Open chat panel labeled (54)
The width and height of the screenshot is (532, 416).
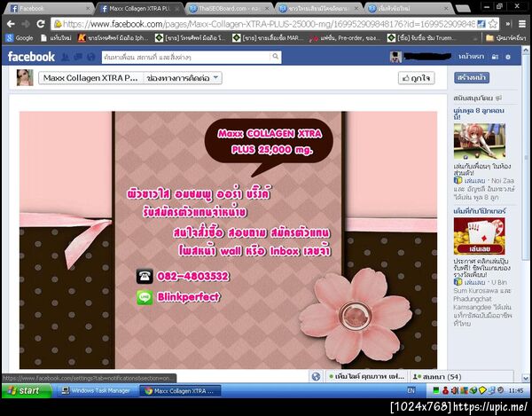tap(461, 377)
